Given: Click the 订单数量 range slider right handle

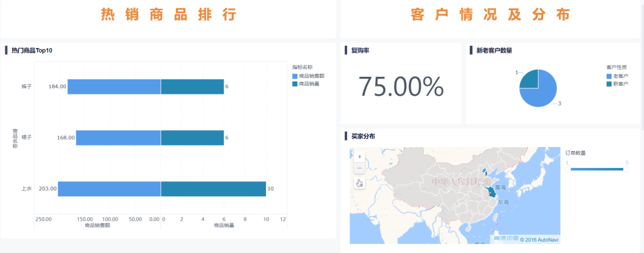Looking at the screenshot, I should tap(626, 169).
